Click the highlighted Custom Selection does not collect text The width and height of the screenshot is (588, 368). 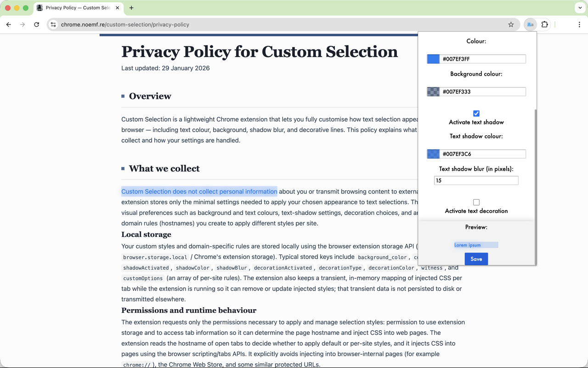click(199, 191)
